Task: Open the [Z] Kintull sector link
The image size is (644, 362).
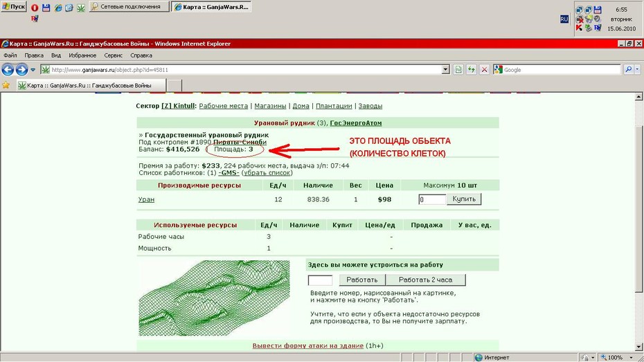Action: click(x=178, y=106)
